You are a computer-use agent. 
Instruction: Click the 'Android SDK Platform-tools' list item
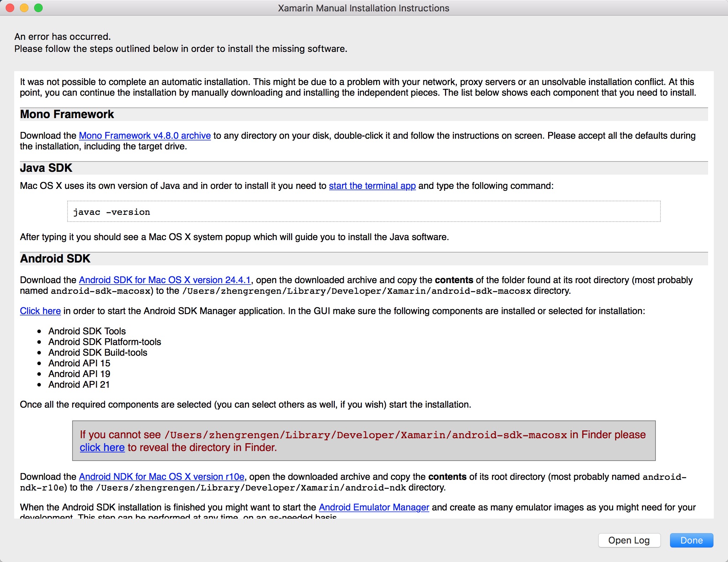pos(105,342)
